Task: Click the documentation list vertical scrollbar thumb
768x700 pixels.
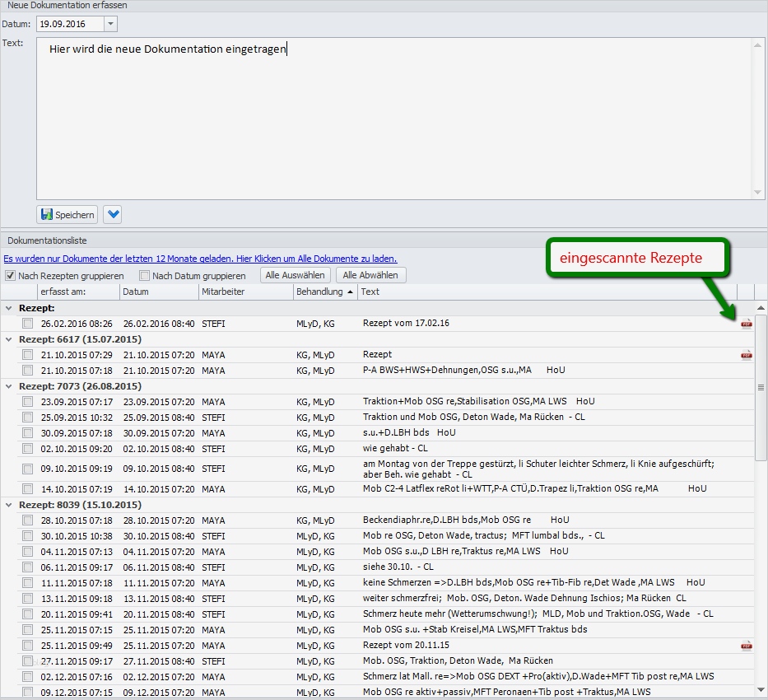Action: tap(761, 387)
